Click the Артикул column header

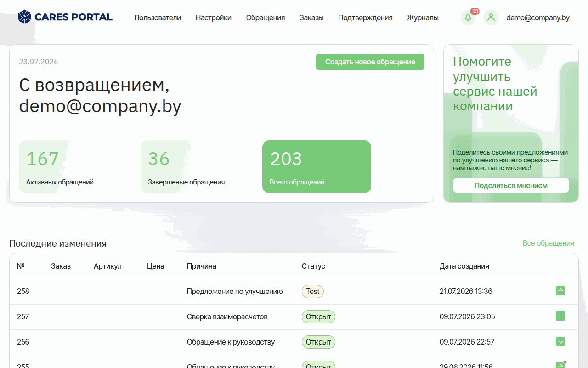point(107,266)
